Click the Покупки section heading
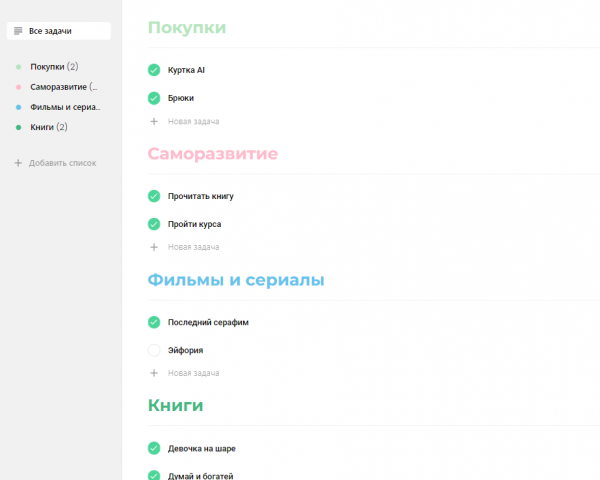This screenshot has width=600, height=480. 187,28
